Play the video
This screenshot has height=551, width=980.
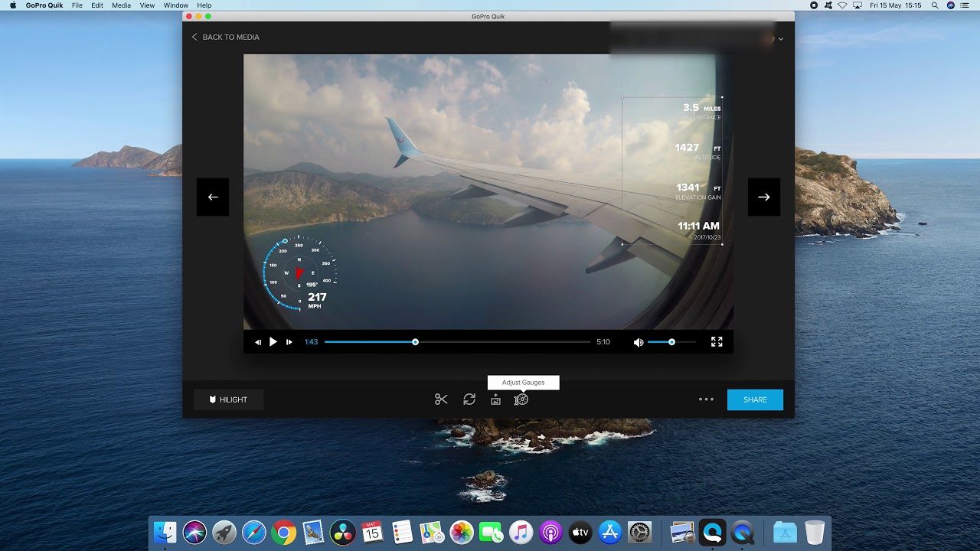[273, 342]
